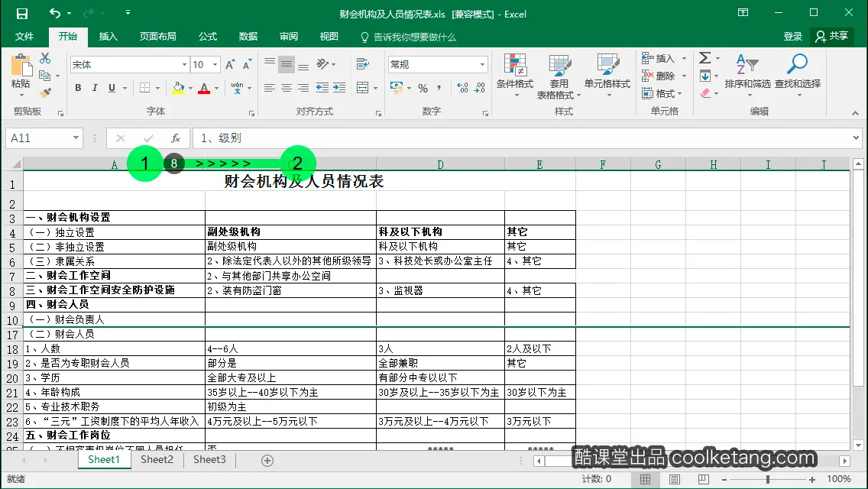The image size is (868, 489).
Task: Click the 共享 share button
Action: (831, 37)
